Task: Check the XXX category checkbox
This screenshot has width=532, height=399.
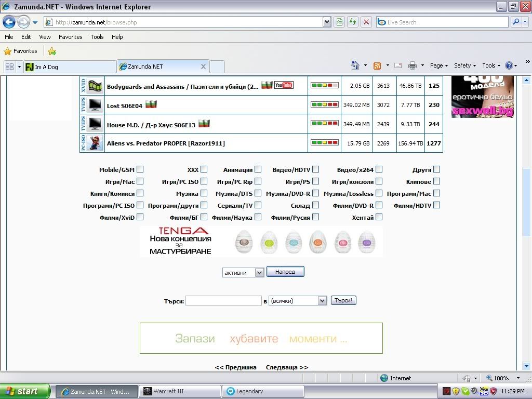Action: click(204, 169)
